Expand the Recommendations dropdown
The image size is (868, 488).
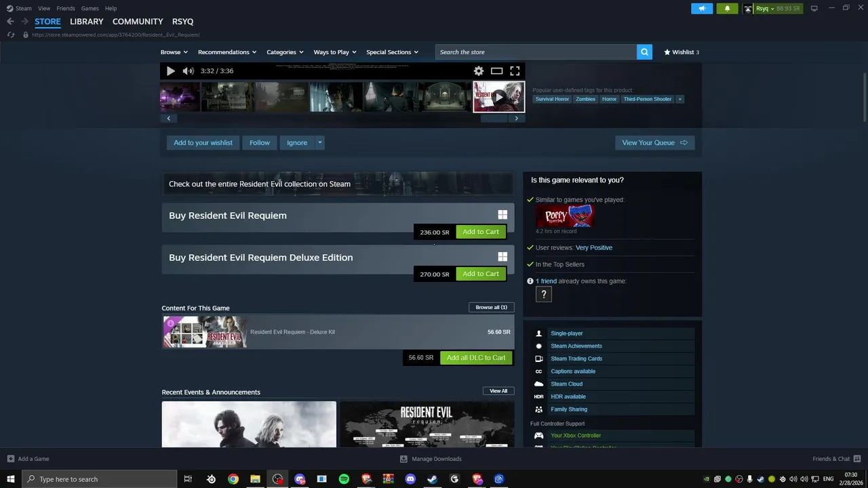tap(227, 52)
